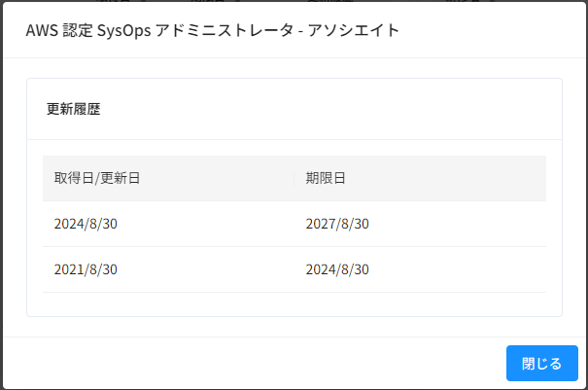Click the AWS 認定 SysOps dialog title
Image resolution: width=588 pixels, height=390 pixels.
212,30
